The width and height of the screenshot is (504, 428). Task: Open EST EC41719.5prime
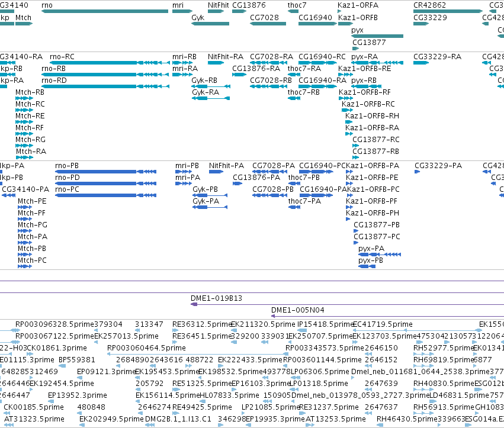[x=383, y=324]
